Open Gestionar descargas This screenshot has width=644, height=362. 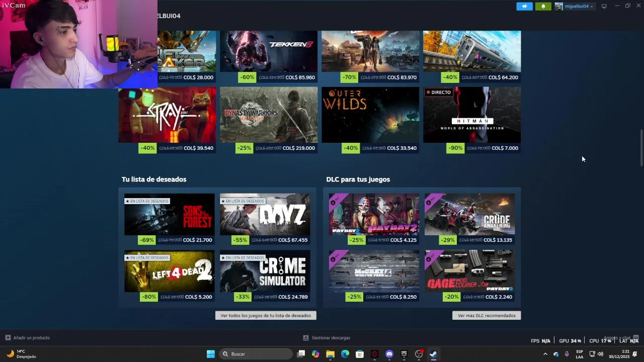pyautogui.click(x=327, y=338)
